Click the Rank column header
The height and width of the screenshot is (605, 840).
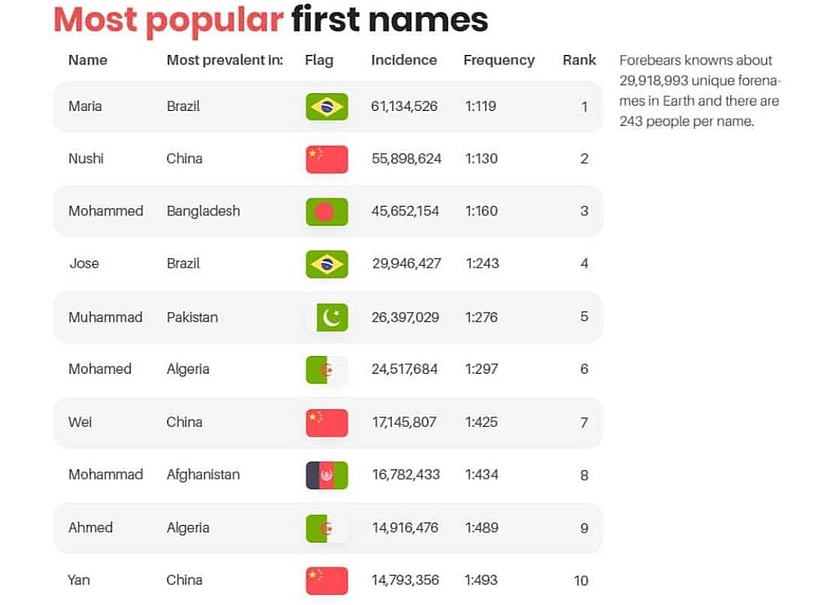coord(579,60)
